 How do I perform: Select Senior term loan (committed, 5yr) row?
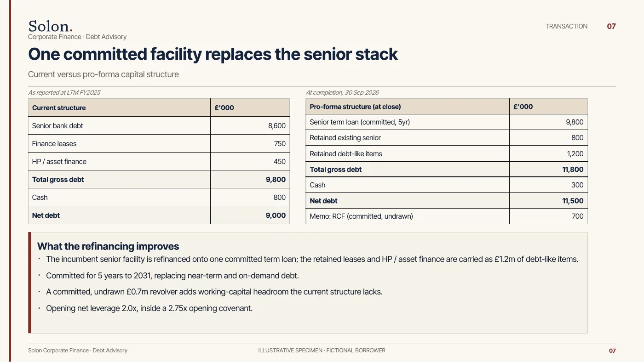click(447, 122)
